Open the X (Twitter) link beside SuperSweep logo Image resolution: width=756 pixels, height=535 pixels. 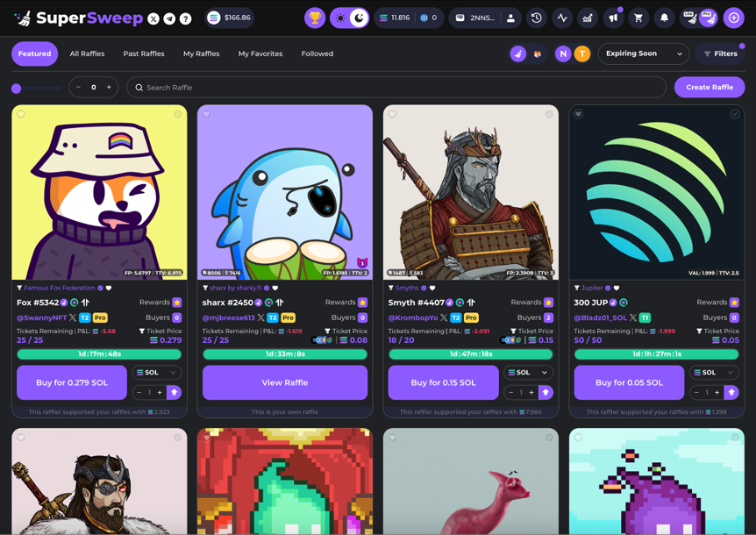pyautogui.click(x=153, y=18)
